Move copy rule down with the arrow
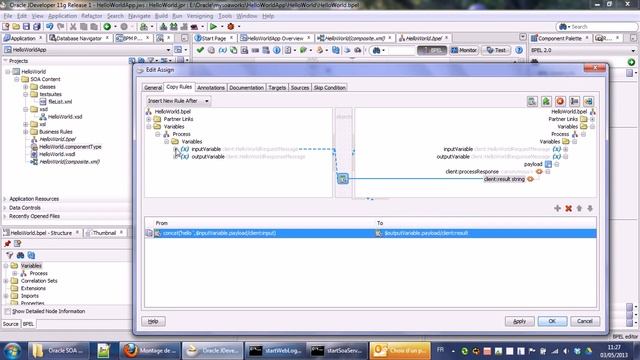The image size is (640, 360). click(590, 208)
